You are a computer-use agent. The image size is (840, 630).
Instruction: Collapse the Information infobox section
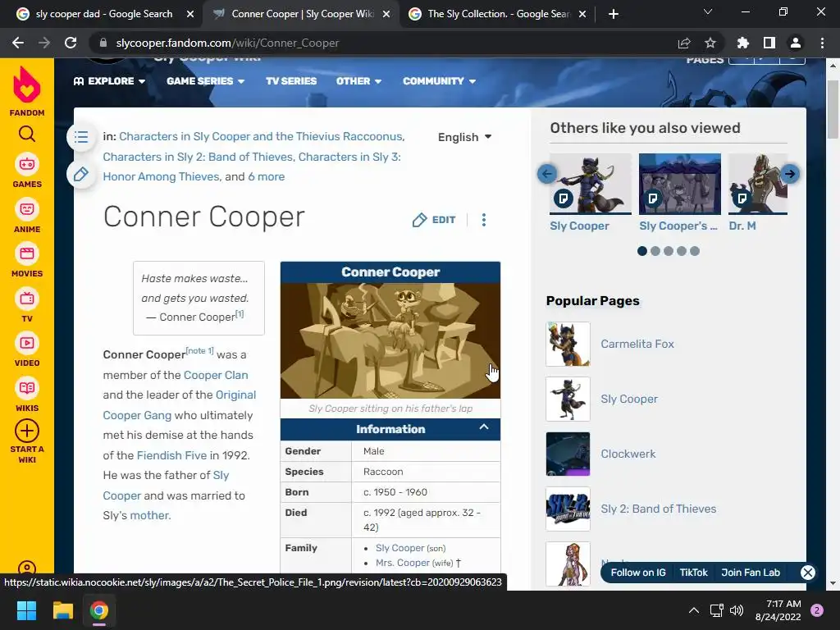tap(484, 427)
